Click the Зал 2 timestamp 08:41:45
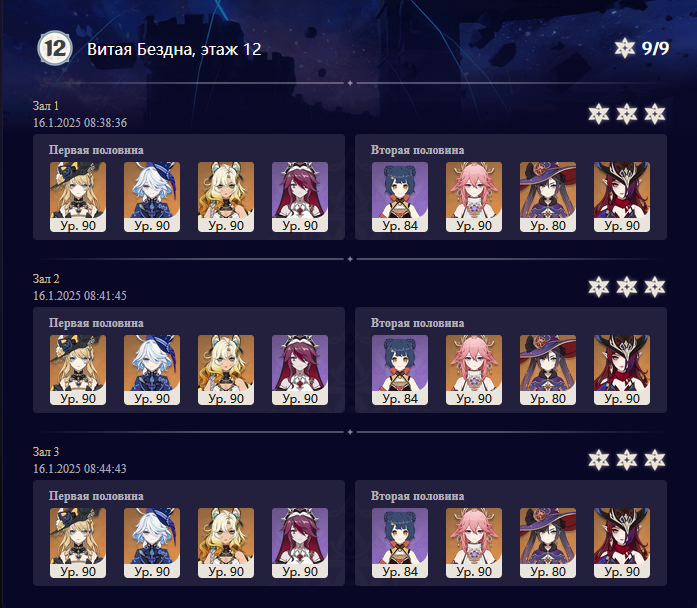 [80, 296]
